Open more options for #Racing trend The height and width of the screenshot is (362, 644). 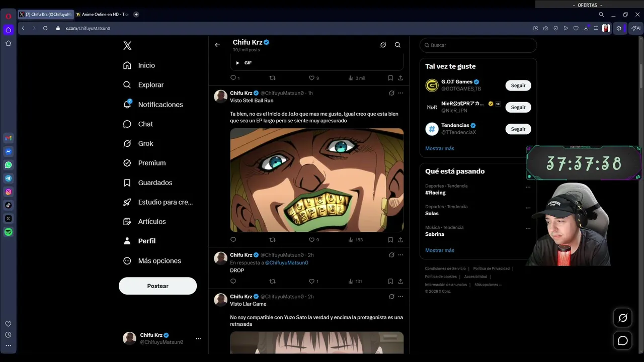point(528,187)
